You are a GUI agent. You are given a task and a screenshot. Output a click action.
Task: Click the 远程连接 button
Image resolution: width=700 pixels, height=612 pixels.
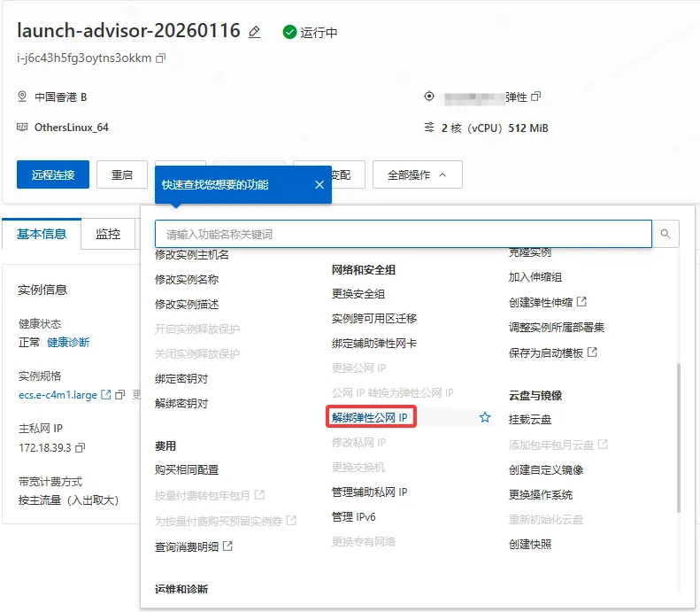[x=53, y=174]
